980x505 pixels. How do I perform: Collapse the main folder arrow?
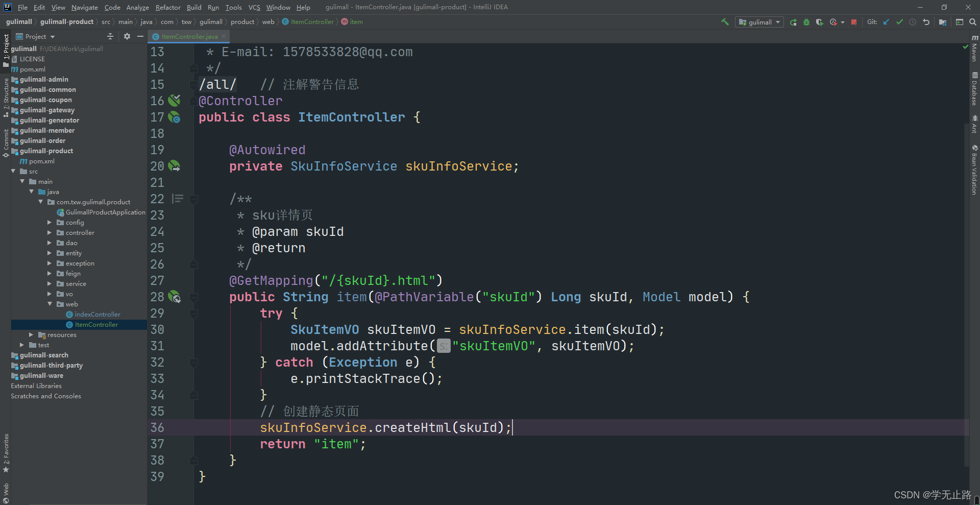point(22,182)
